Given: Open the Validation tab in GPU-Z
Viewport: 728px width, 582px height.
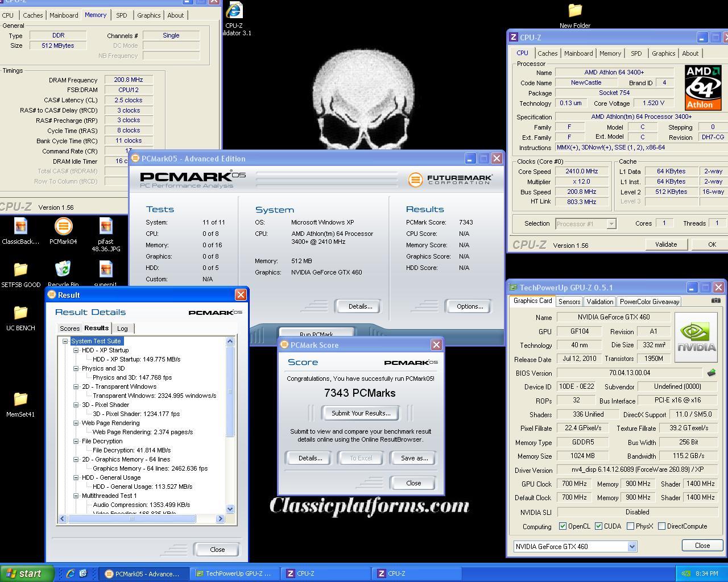Looking at the screenshot, I should [600, 302].
